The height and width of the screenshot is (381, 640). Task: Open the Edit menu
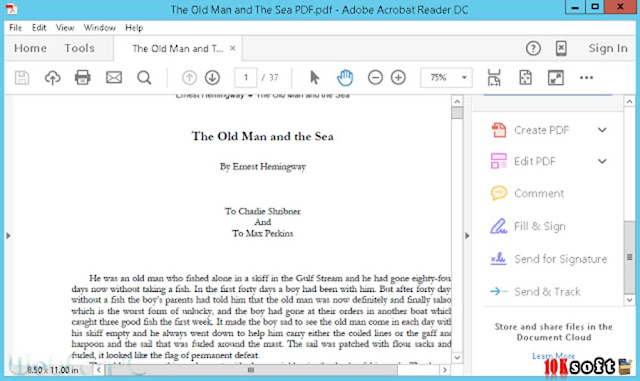(x=39, y=28)
